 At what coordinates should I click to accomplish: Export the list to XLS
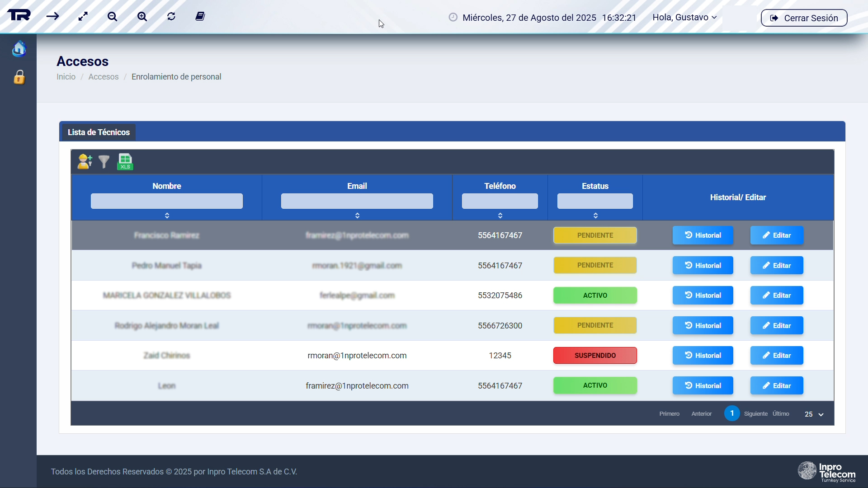point(125,161)
